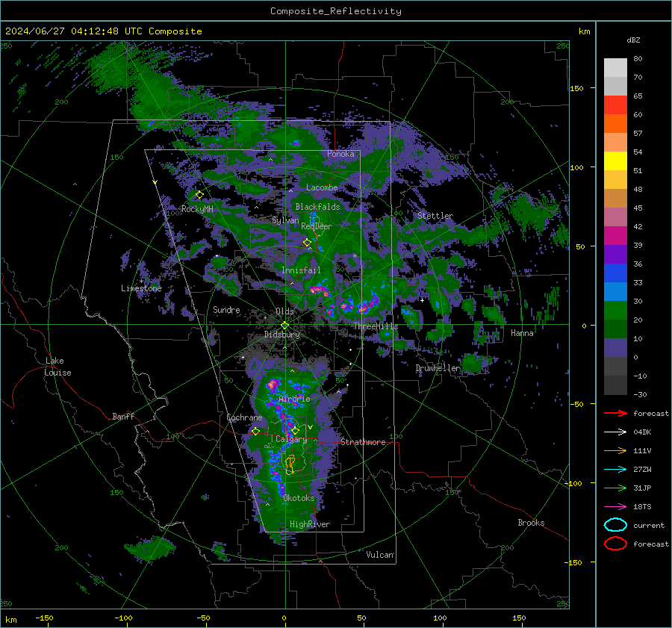Click the ThreeHills label
The image size is (672, 628).
coord(376,326)
